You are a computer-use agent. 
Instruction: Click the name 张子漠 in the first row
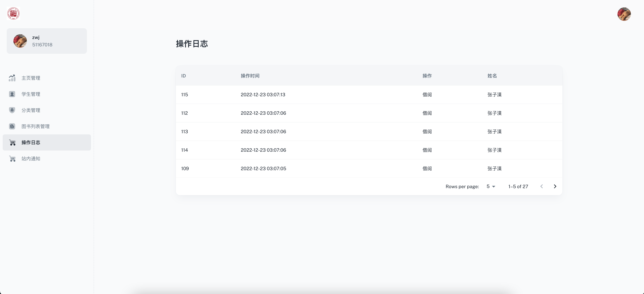(x=494, y=95)
